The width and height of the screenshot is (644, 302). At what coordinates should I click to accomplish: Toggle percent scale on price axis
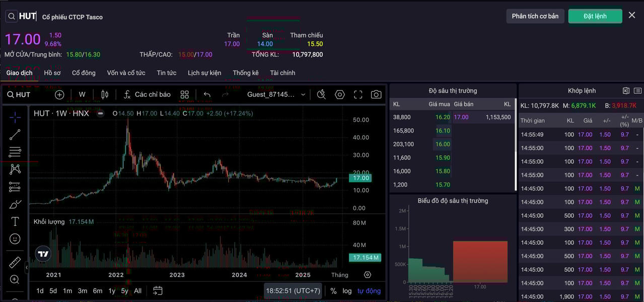click(333, 291)
